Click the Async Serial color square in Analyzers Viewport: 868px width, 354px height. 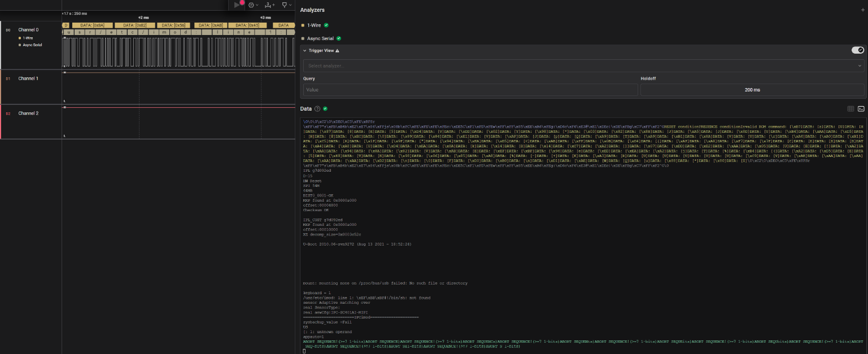point(303,38)
